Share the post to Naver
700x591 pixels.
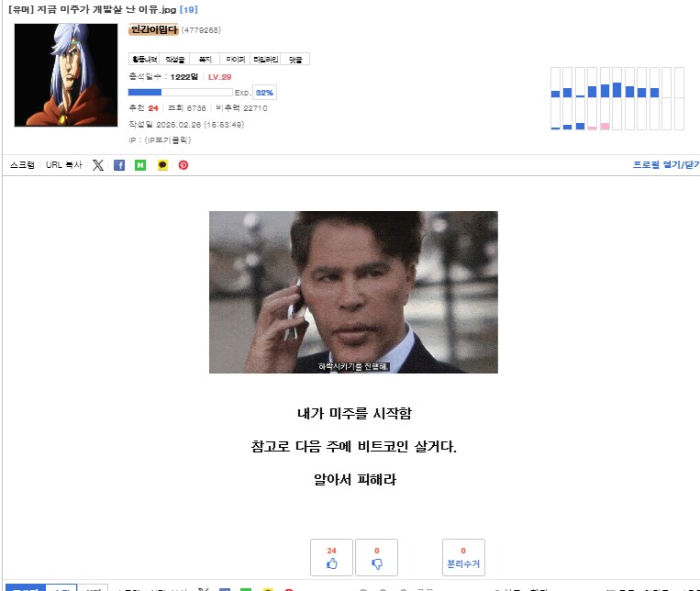click(x=140, y=165)
